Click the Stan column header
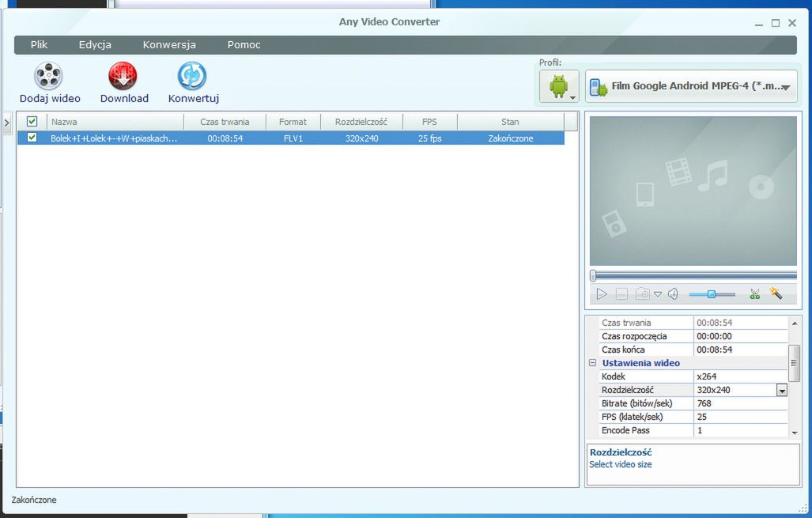Image resolution: width=812 pixels, height=518 pixels. point(510,122)
